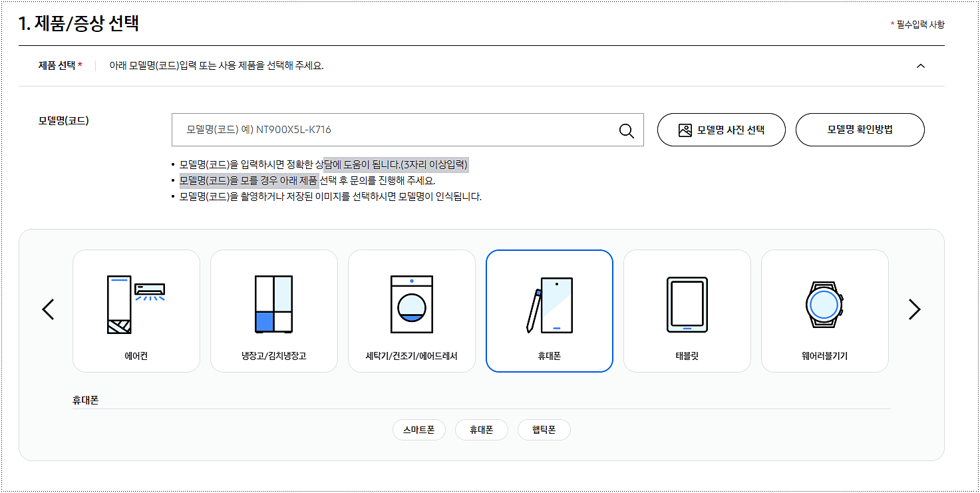Click the right carousel arrow to see more products
This screenshot has width=980, height=493.
click(x=914, y=309)
